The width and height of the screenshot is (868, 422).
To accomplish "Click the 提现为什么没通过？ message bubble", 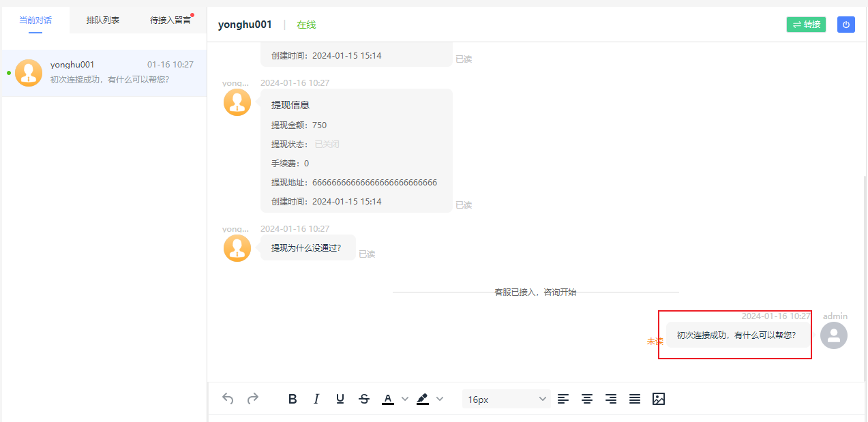I will (308, 247).
